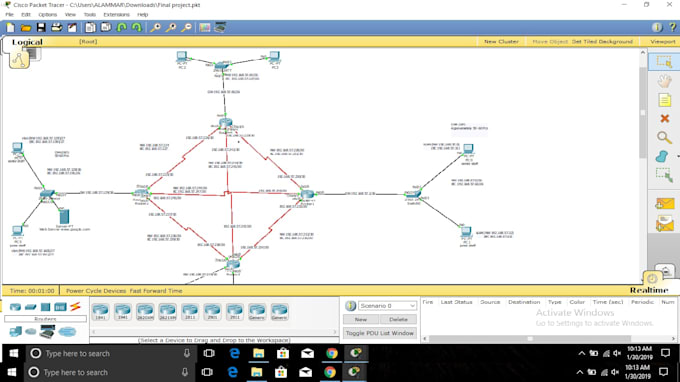Viewport: 680px width, 382px height.
Task: Open the View menu
Action: [x=70, y=15]
